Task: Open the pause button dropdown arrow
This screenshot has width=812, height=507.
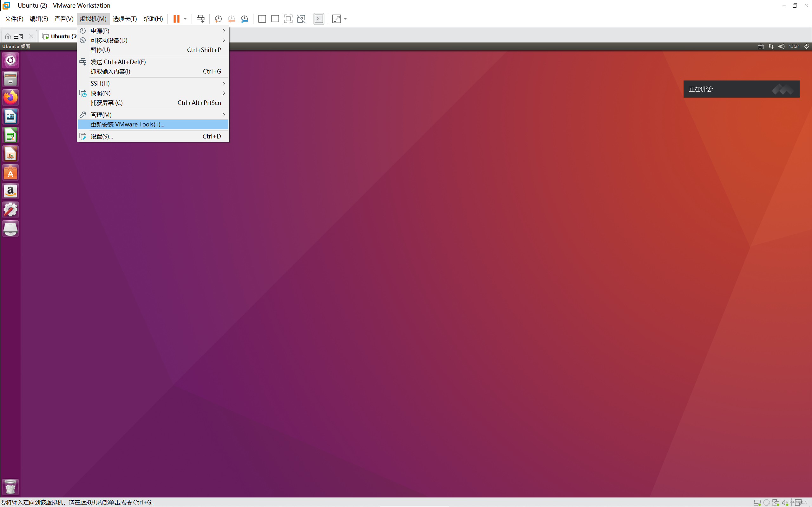Action: (185, 19)
